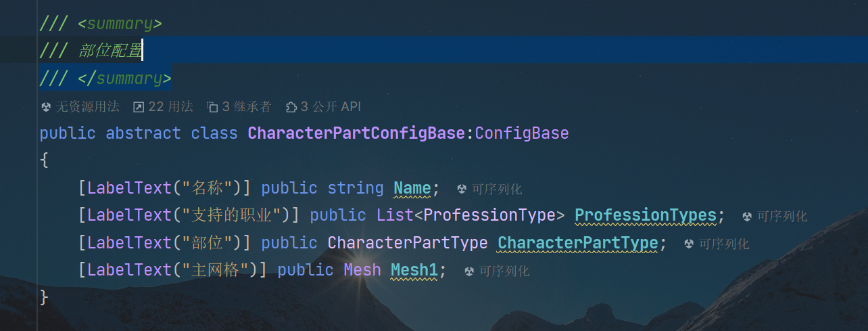Click the CharacterPartConfigBase class name
The height and width of the screenshot is (331, 868).
357,133
